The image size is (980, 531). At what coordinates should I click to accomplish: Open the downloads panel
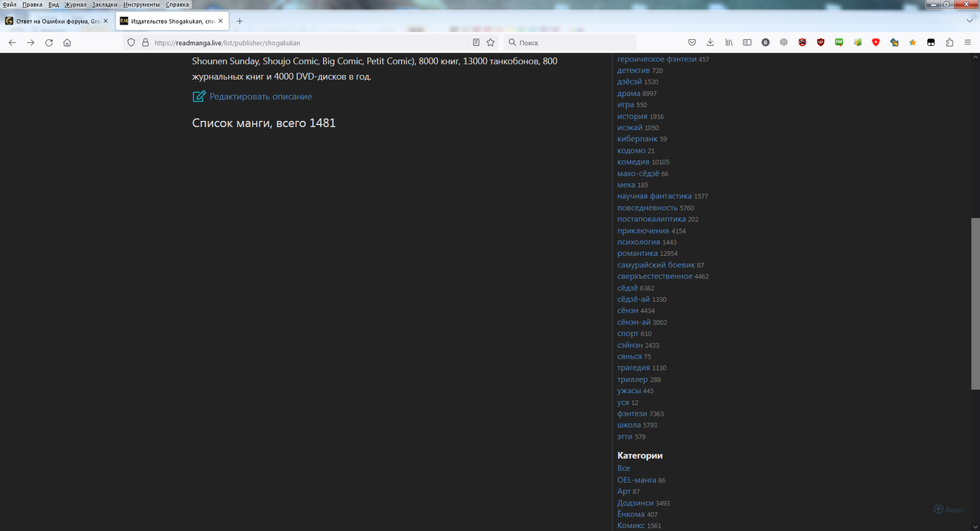click(710, 43)
